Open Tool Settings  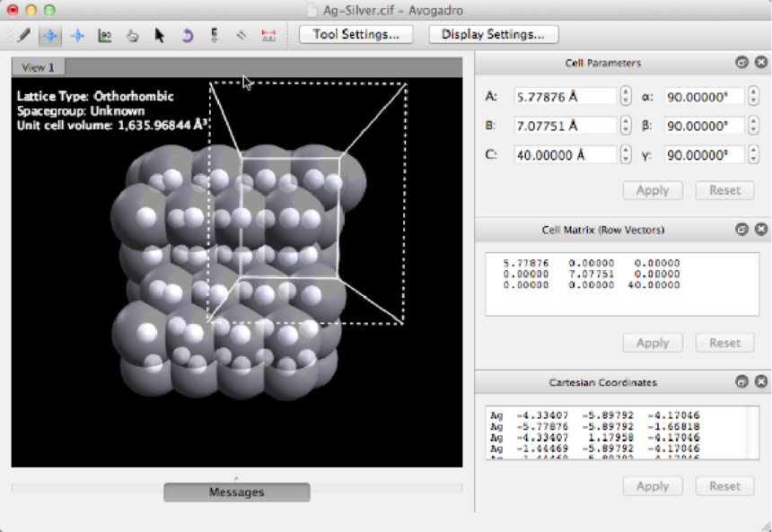pos(355,34)
